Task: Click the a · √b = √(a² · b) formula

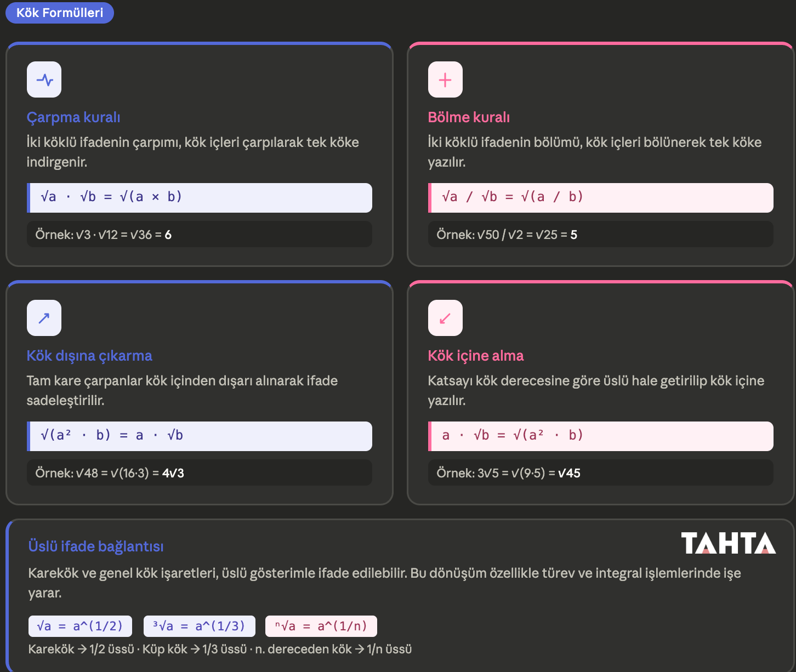Action: coord(601,436)
